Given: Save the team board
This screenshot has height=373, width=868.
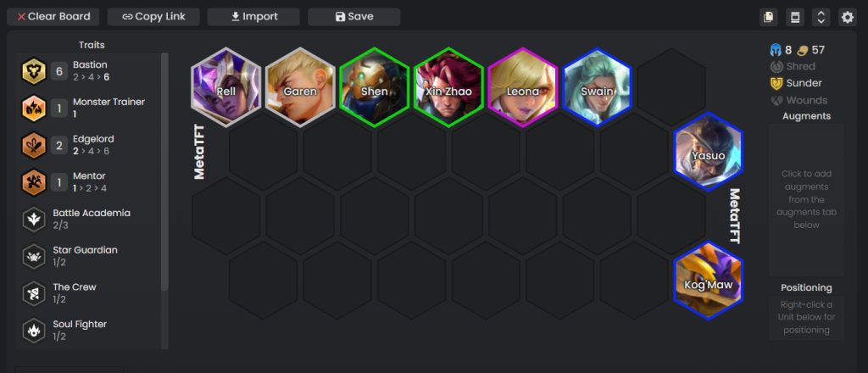Looking at the screenshot, I should [353, 17].
